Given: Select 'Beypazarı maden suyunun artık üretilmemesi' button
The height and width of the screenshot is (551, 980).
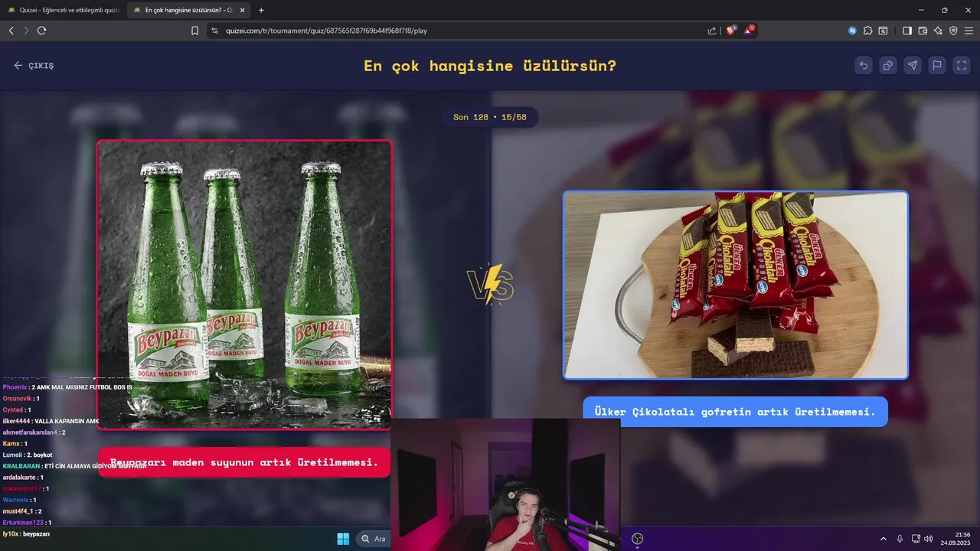Looking at the screenshot, I should [244, 462].
